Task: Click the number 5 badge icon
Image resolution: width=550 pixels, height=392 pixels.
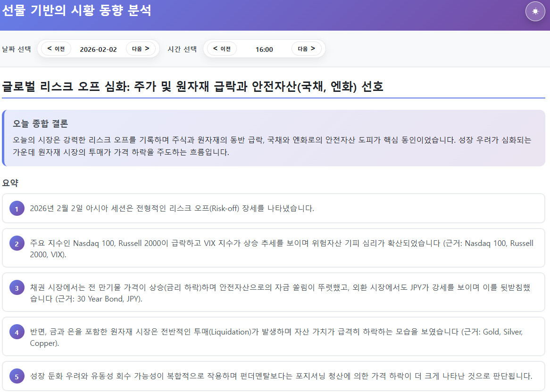Action: 17,376
